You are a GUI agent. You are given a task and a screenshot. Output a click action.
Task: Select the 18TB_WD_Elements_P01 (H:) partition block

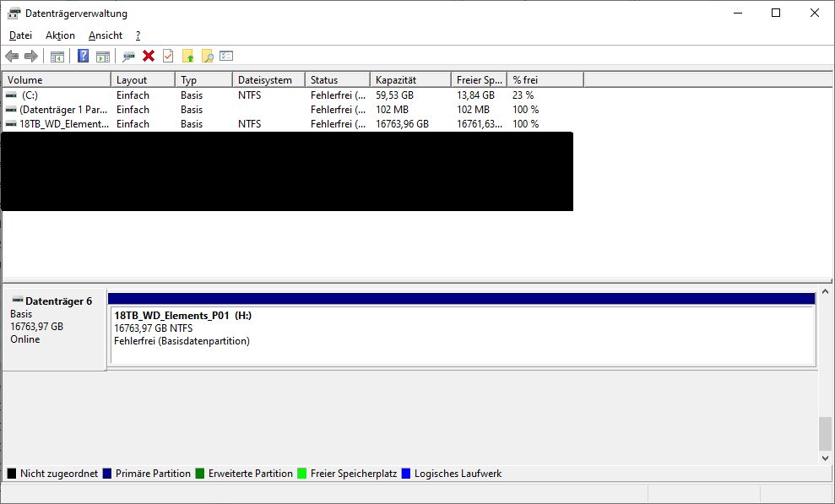pyautogui.click(x=462, y=335)
